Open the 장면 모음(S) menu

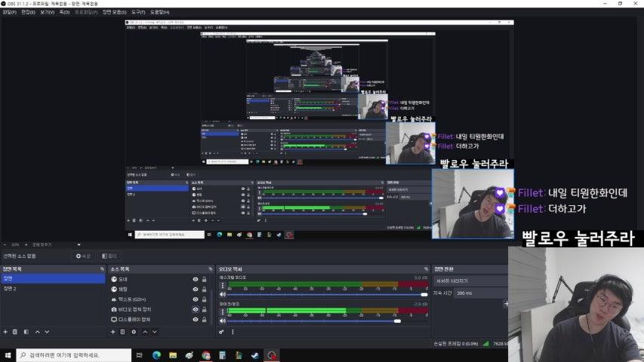click(x=114, y=12)
